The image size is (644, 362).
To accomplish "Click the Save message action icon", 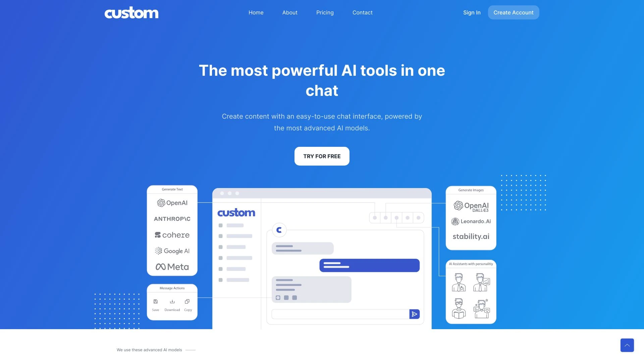I will pyautogui.click(x=155, y=301).
